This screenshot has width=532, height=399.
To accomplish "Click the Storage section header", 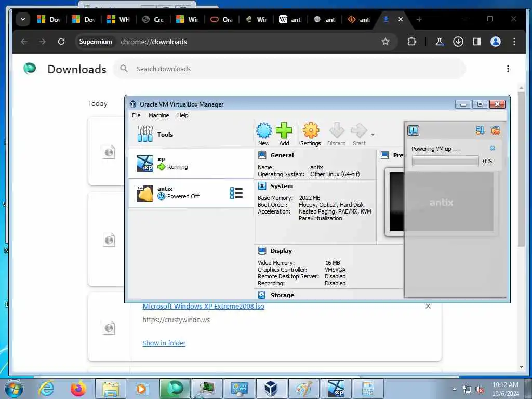I will click(x=282, y=295).
